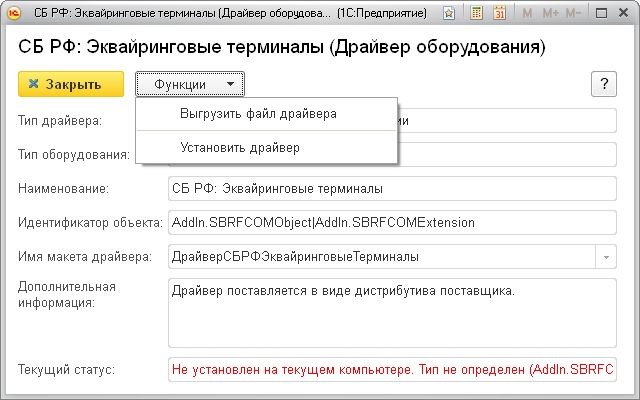Viewport: 640px width, 400px height.
Task: Focus the Дополнительная информация text area
Action: pyautogui.click(x=390, y=311)
